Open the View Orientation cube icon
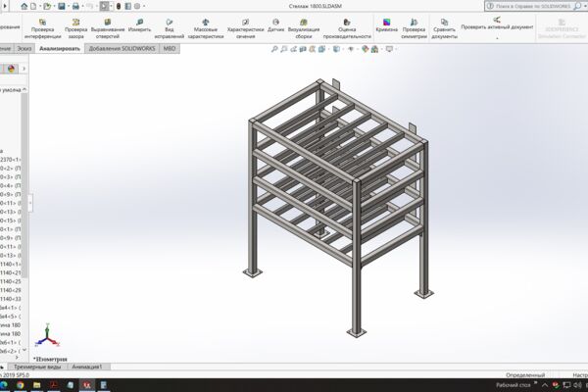Viewport: 588px width, 392px height. (x=321, y=49)
